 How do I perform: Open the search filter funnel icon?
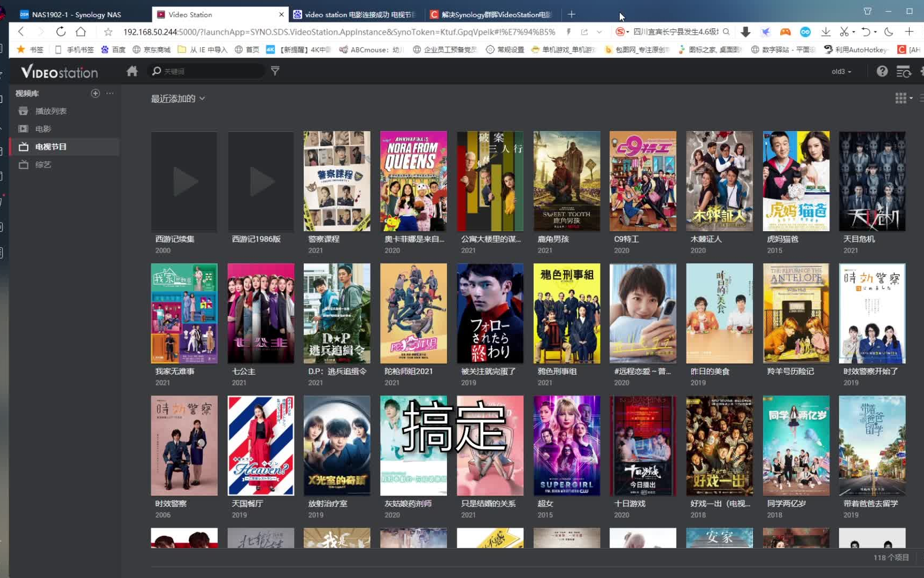click(x=275, y=71)
